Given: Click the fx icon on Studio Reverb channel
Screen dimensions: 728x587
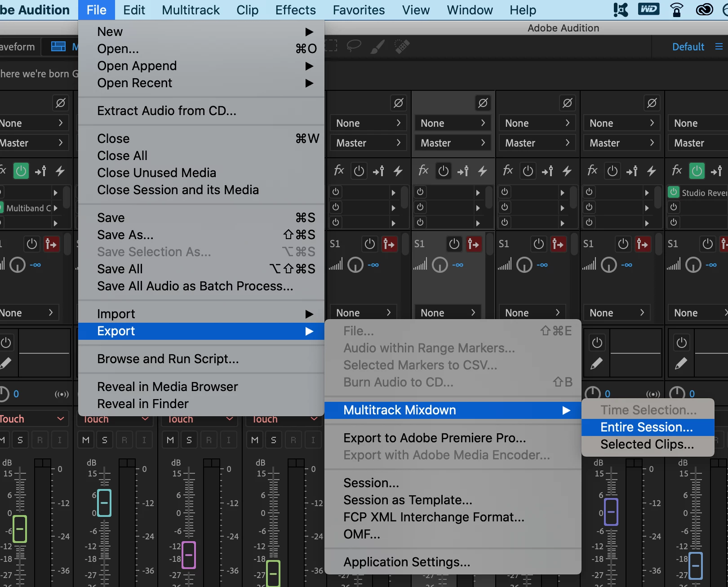Looking at the screenshot, I should coord(677,170).
